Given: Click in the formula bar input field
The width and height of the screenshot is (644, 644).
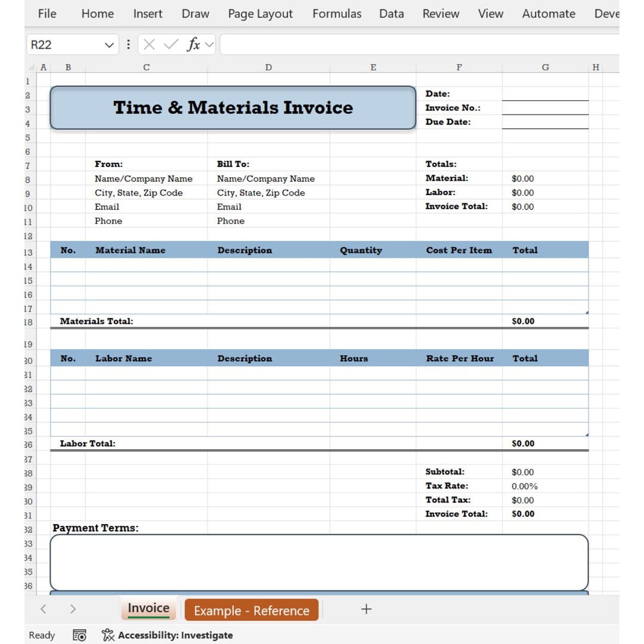Looking at the screenshot, I should tap(419, 44).
